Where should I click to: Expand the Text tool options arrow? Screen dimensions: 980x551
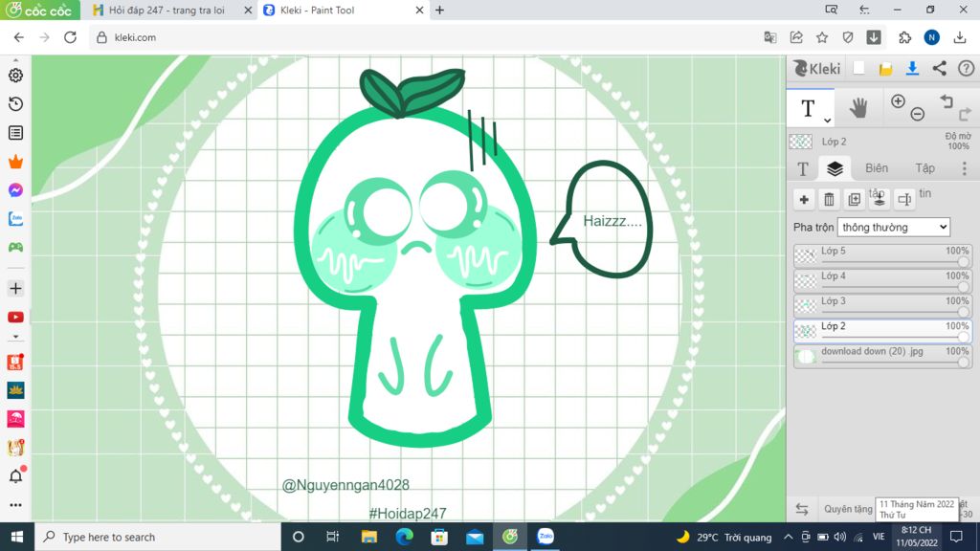coord(827,120)
